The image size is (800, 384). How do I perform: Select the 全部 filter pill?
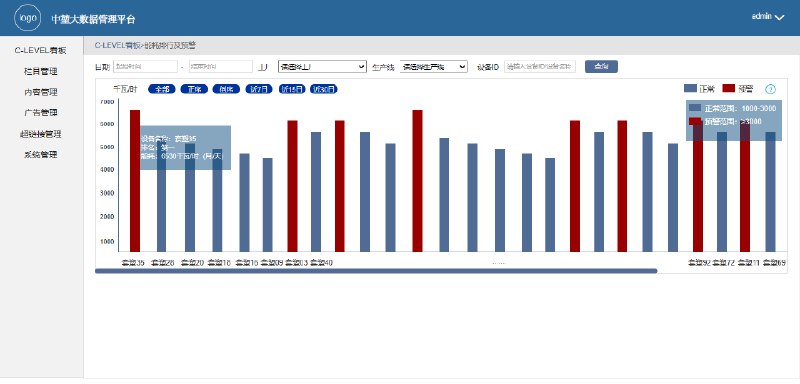[162, 89]
